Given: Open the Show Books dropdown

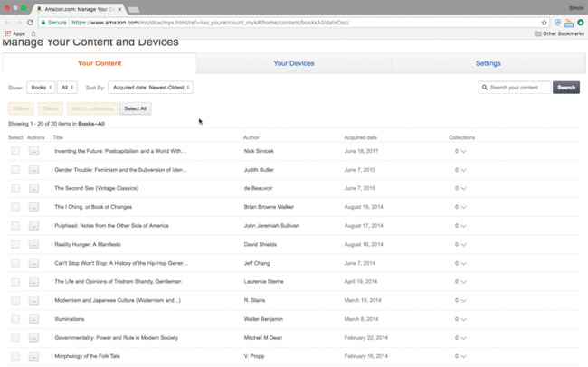Looking at the screenshot, I should (x=40, y=88).
